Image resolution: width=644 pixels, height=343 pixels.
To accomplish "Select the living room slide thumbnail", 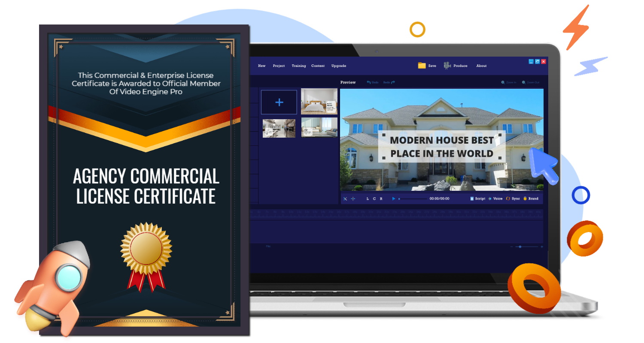I will coord(319,127).
